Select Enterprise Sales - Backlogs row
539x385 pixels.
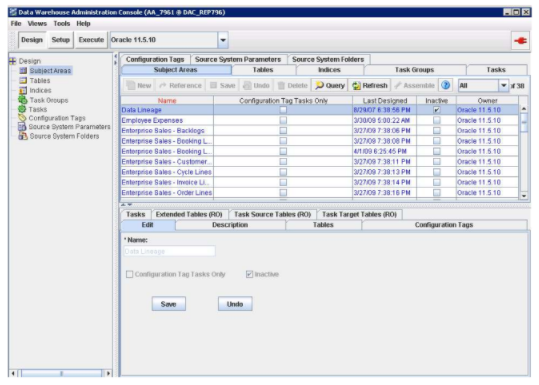tap(319, 131)
